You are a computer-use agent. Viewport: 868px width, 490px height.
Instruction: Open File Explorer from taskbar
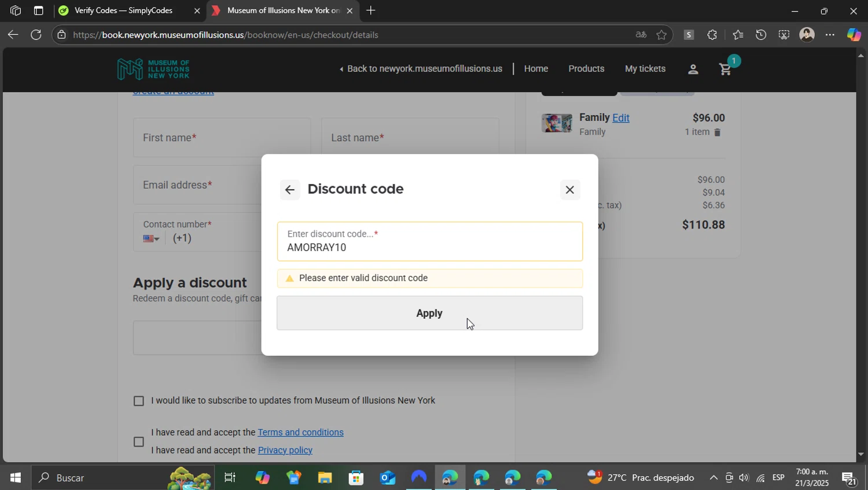325,478
